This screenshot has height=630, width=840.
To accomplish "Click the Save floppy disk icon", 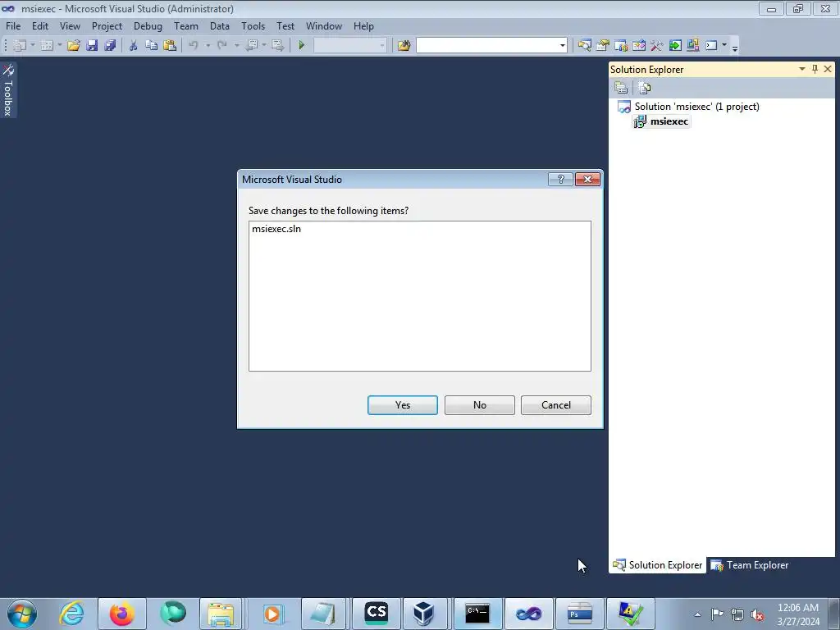I will pyautogui.click(x=92, y=46).
